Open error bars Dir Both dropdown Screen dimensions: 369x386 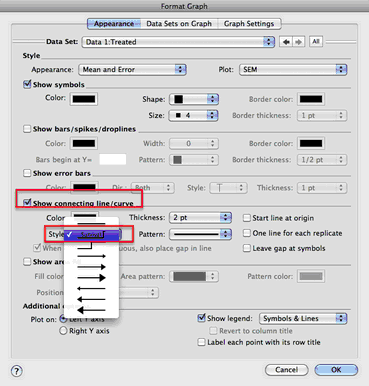point(153,188)
